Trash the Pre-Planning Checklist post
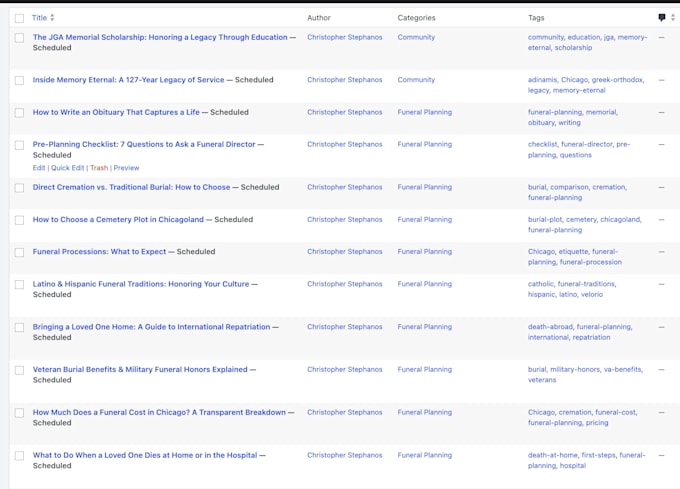 (99, 168)
